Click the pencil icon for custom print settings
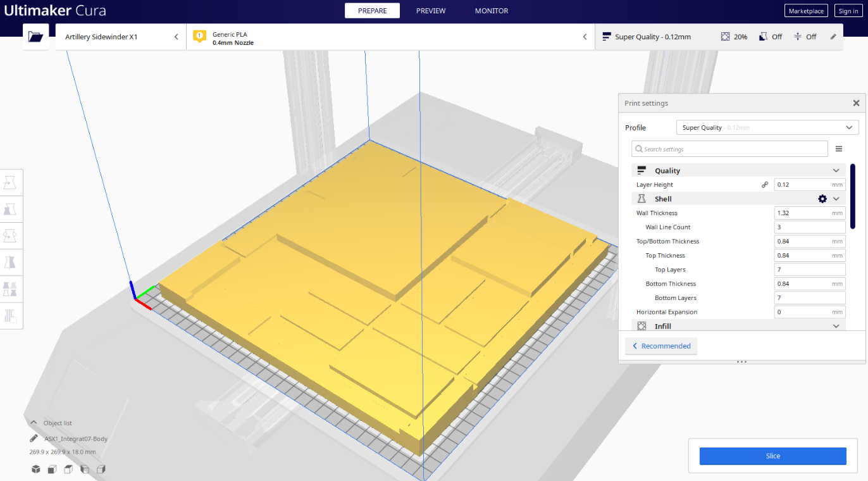 833,37
